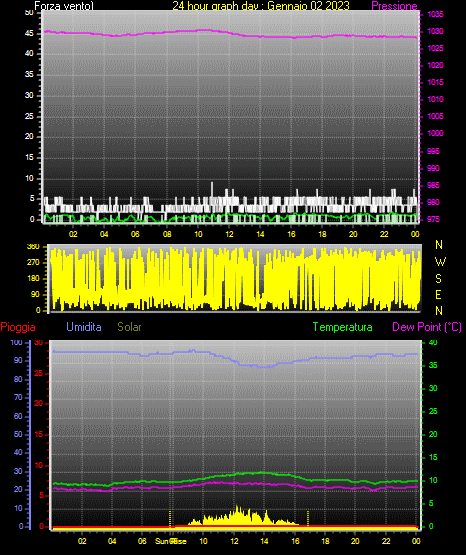Click the 360 degree wind direction label
The width and height of the screenshot is (466, 555).
pyautogui.click(x=33, y=247)
